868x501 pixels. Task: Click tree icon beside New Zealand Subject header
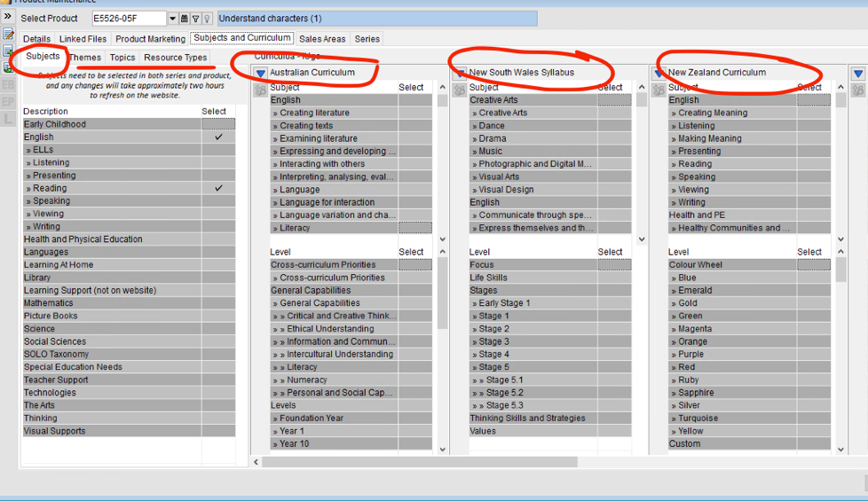click(659, 90)
